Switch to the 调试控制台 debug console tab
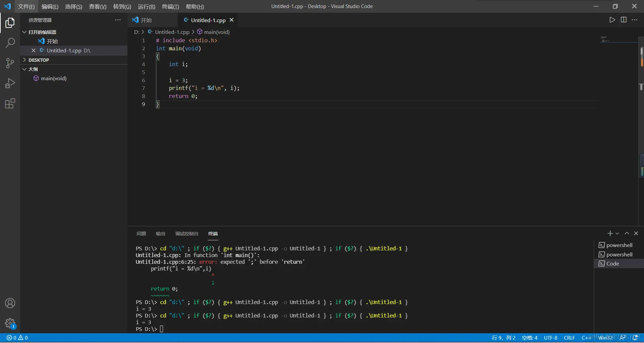This screenshot has width=644, height=343. [x=187, y=234]
